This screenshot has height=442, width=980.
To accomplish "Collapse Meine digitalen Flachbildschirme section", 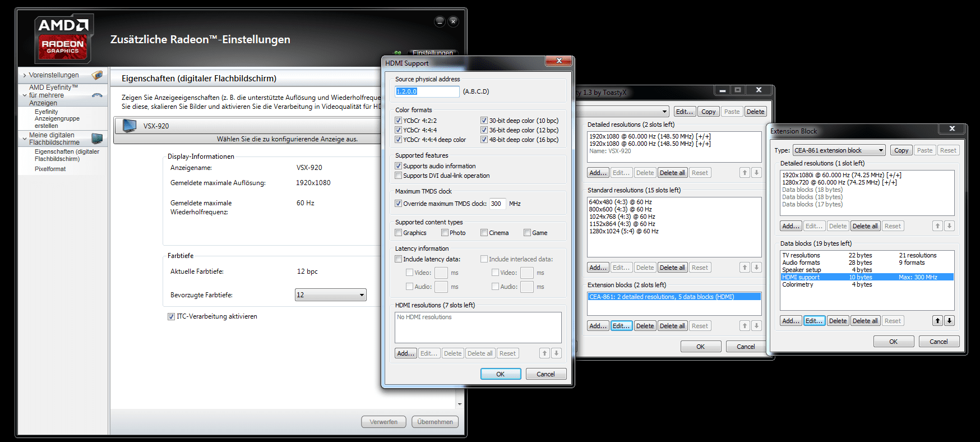I will (25, 139).
